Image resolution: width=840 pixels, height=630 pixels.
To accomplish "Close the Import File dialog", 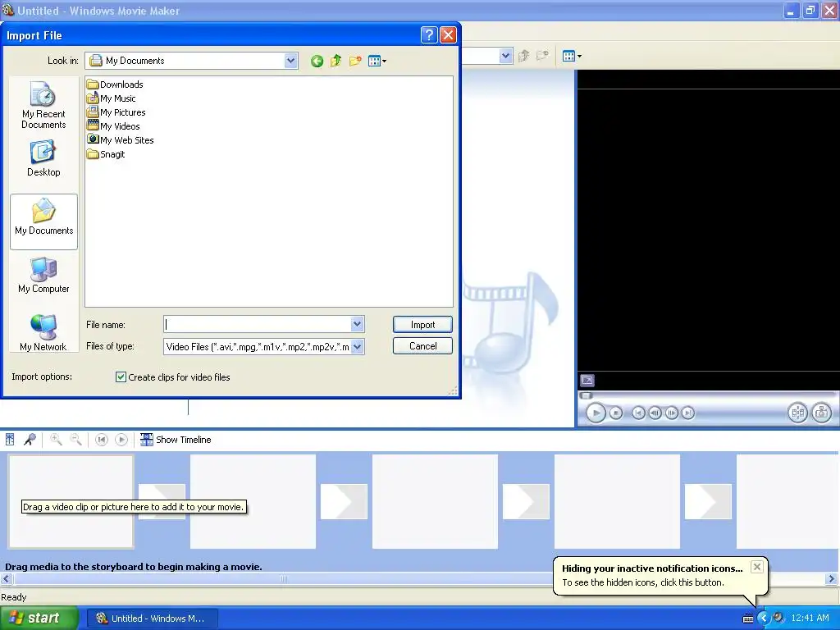I will 448,34.
